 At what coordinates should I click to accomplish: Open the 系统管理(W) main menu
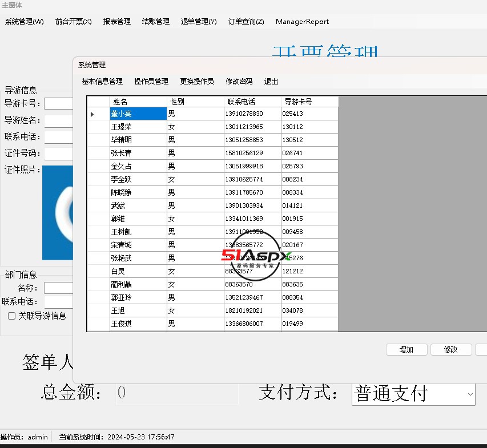pyautogui.click(x=24, y=22)
